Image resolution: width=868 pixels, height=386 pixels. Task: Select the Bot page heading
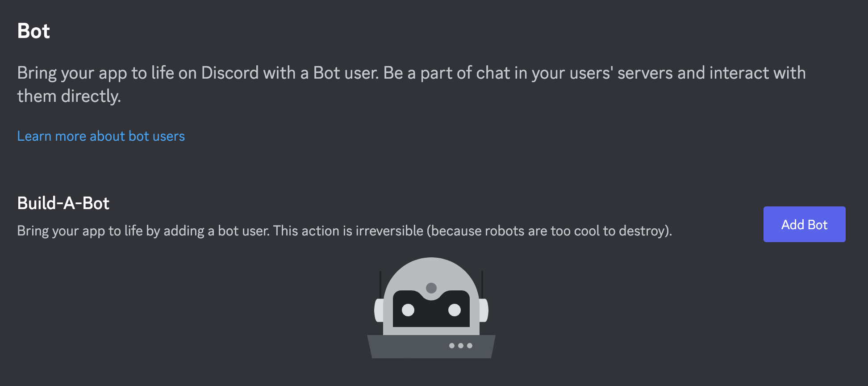tap(33, 31)
